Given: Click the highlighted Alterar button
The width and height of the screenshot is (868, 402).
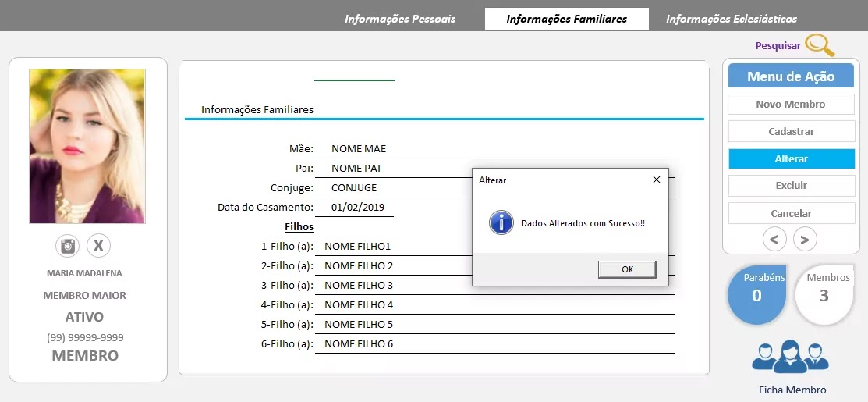Looking at the screenshot, I should coord(791,159).
